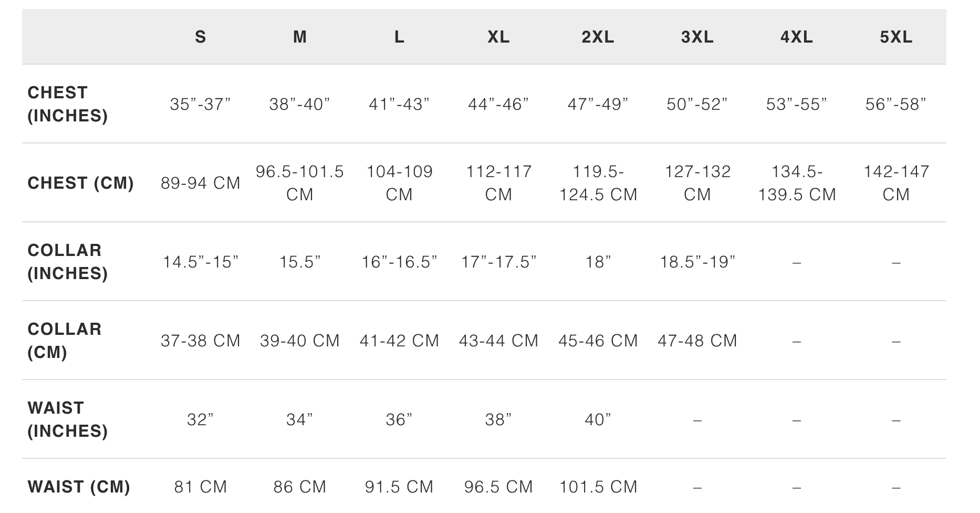The width and height of the screenshot is (980, 513).
Task: Select the 134.5-139.5 CM chest cell
Action: tap(797, 183)
